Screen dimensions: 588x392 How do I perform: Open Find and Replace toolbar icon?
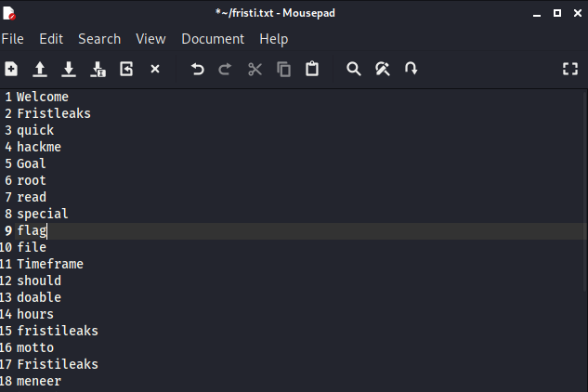point(383,69)
